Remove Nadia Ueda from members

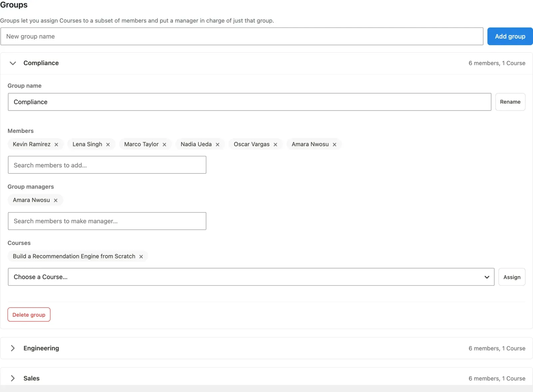point(218,145)
